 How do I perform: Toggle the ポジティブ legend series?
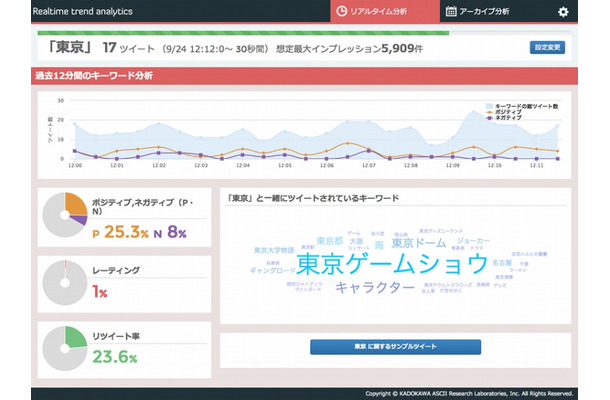coord(504,112)
